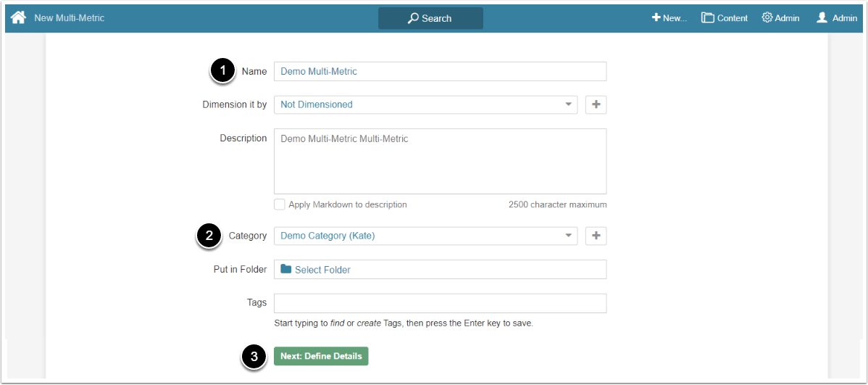
Task: Click folder icon in Put in Folder
Action: click(286, 269)
